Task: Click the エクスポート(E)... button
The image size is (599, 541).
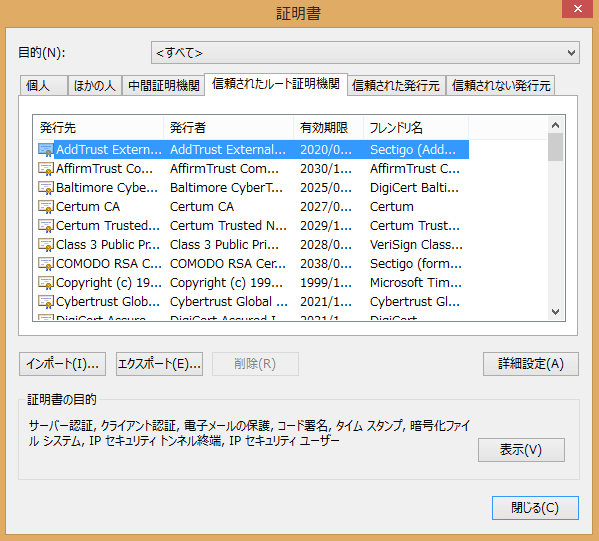Action: [x=159, y=364]
